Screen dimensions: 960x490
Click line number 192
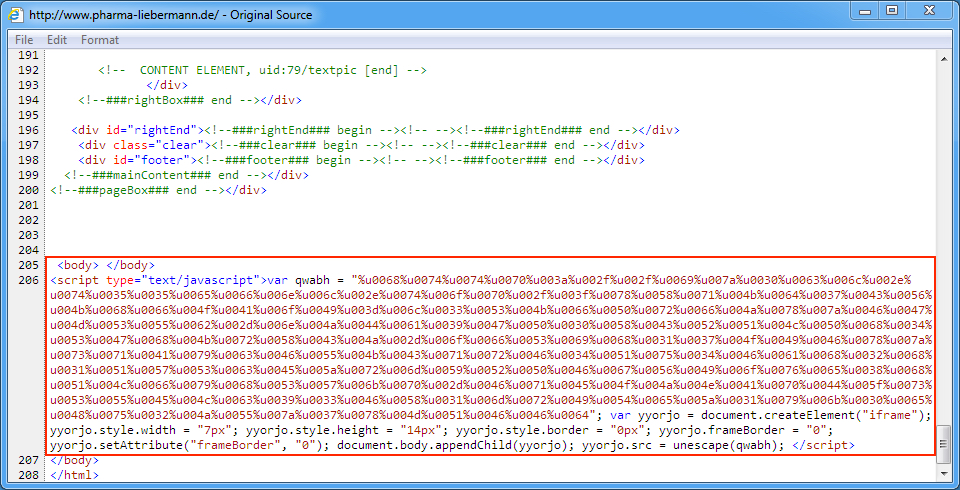tap(28, 70)
